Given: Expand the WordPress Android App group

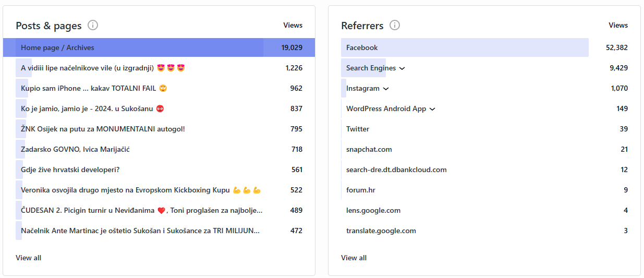Looking at the screenshot, I should [432, 109].
